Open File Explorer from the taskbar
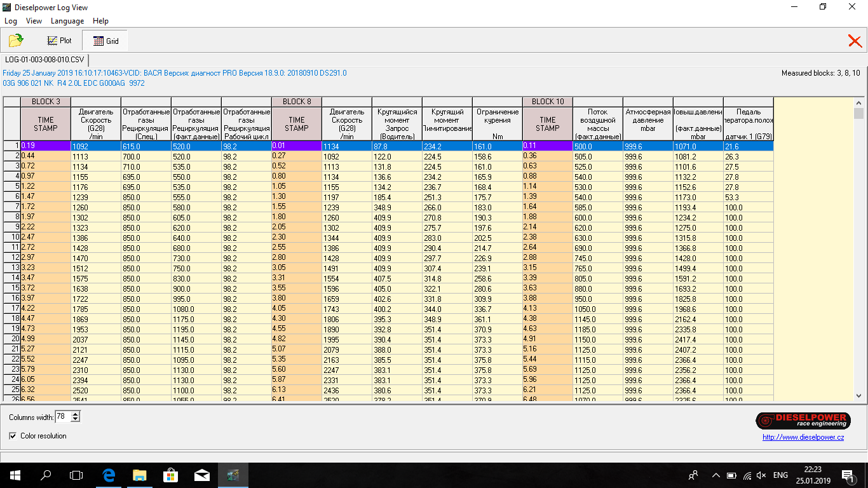868x488 pixels. pos(140,475)
